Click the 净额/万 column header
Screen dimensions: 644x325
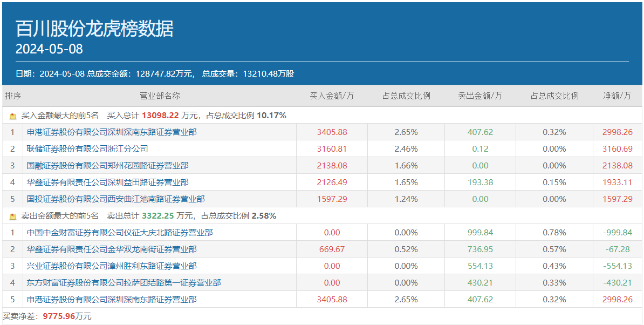click(617, 96)
